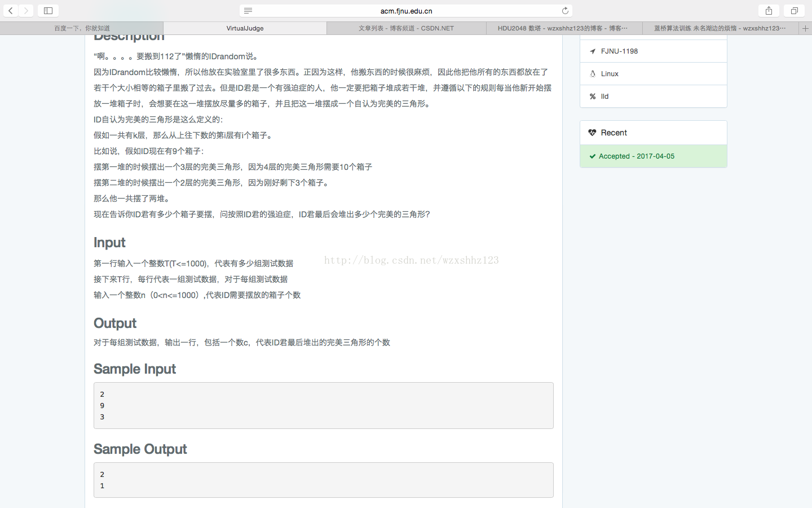Click the Linux penguin icon
The image size is (812, 508).
point(593,74)
